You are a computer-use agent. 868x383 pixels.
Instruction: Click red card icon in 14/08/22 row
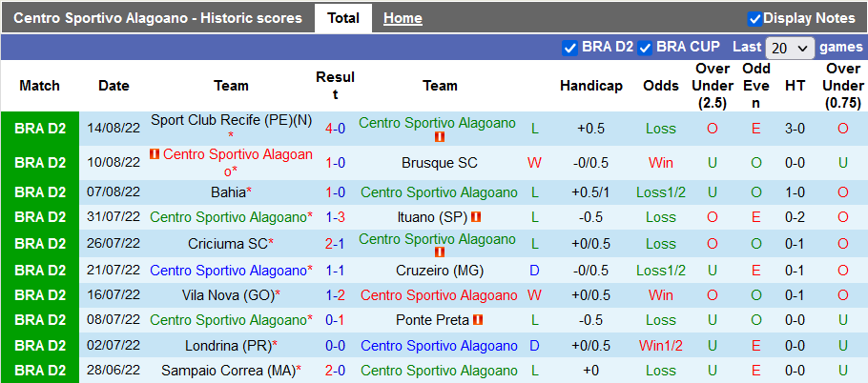440,138
